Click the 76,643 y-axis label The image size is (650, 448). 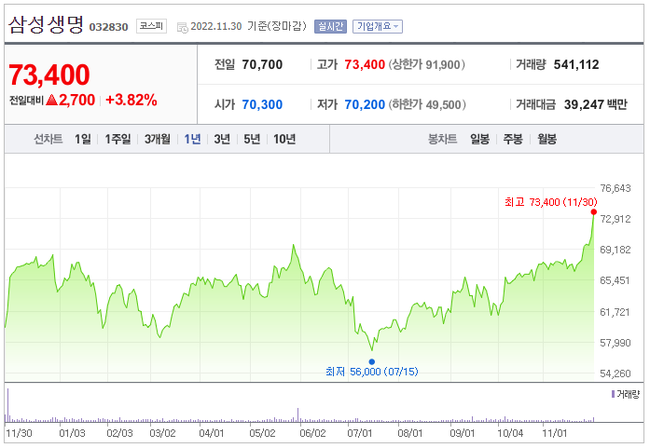click(x=615, y=189)
